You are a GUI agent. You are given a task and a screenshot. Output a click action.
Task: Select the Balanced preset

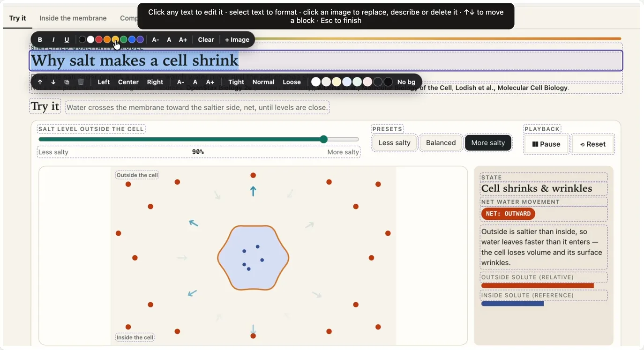[x=441, y=143]
